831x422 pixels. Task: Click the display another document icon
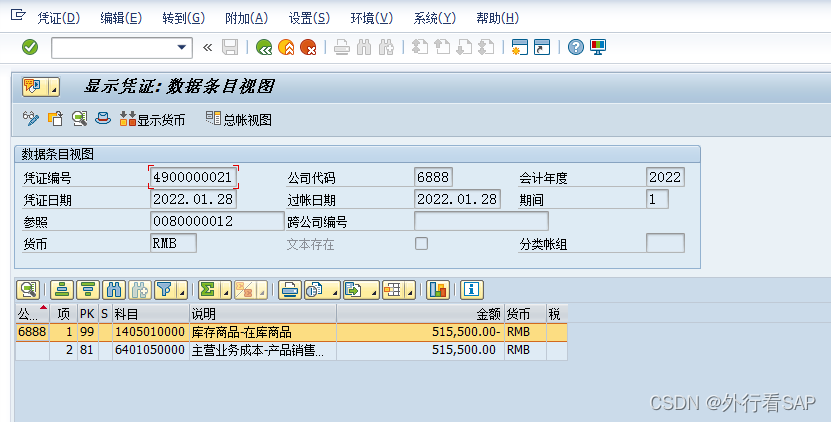(55, 118)
